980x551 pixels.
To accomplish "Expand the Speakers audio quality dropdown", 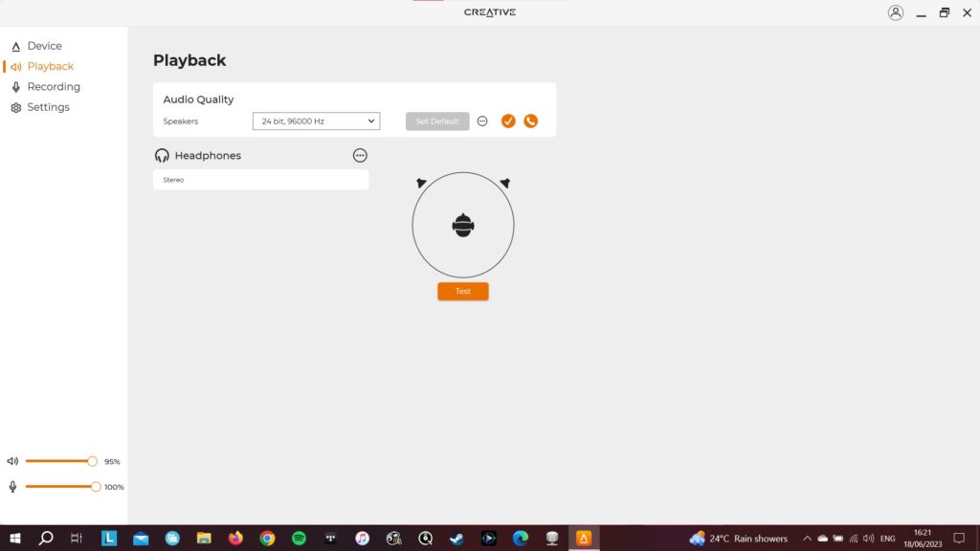I will [x=316, y=121].
